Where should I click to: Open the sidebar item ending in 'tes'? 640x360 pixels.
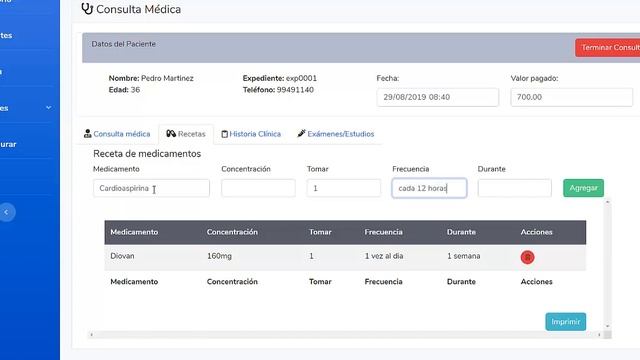[x=6, y=36]
